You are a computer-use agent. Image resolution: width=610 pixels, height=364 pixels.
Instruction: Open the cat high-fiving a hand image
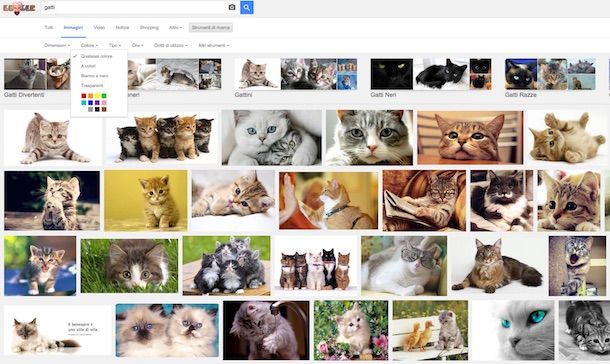point(328,200)
